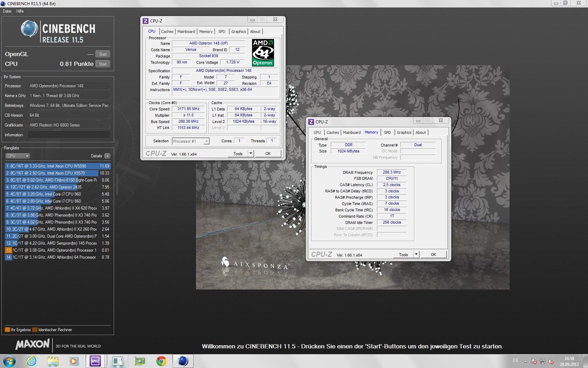Click OK in CPU-Z Memory window

pos(434,254)
